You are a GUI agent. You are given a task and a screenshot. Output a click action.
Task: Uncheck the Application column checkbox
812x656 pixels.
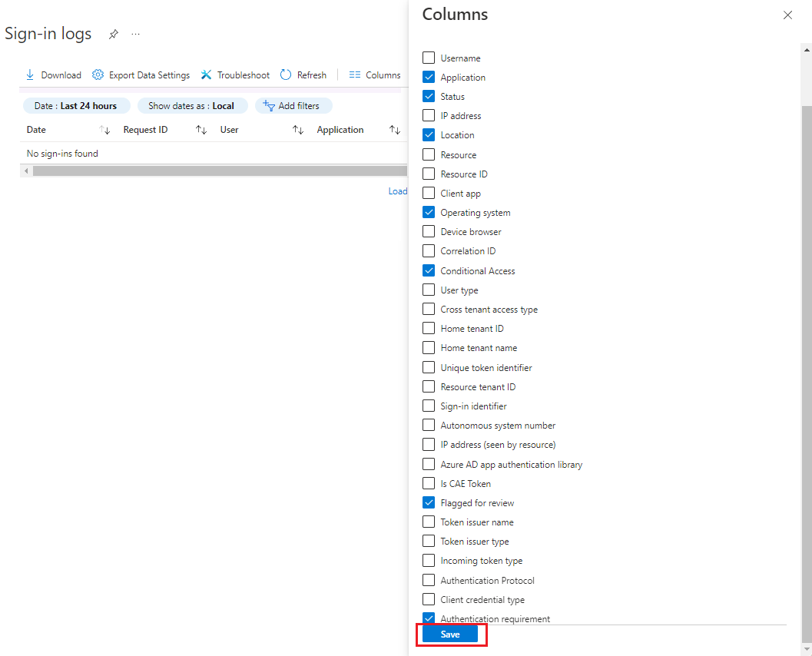(429, 77)
